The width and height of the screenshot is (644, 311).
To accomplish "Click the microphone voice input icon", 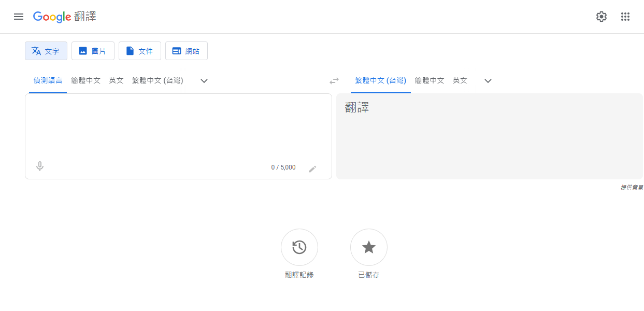I will click(x=40, y=166).
